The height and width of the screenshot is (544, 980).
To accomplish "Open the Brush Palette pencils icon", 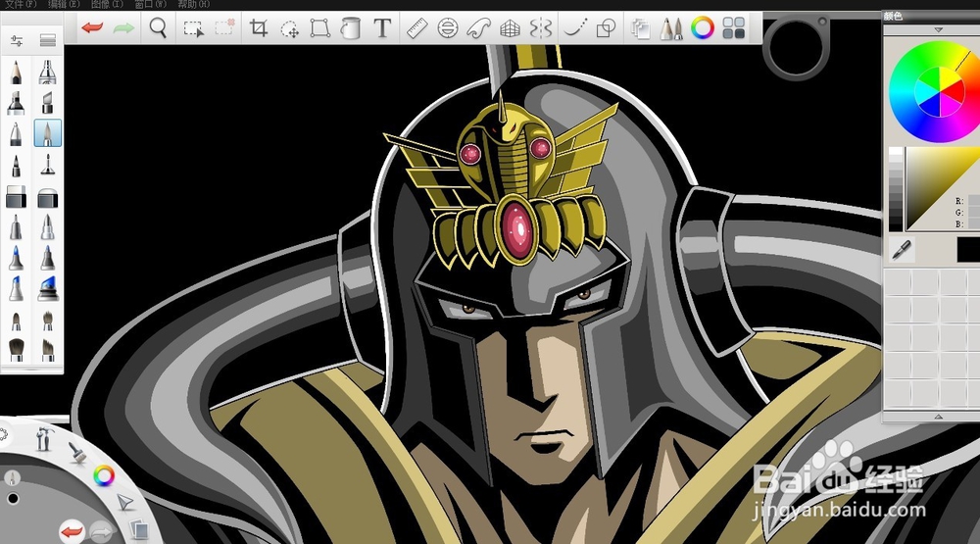I will (x=671, y=28).
